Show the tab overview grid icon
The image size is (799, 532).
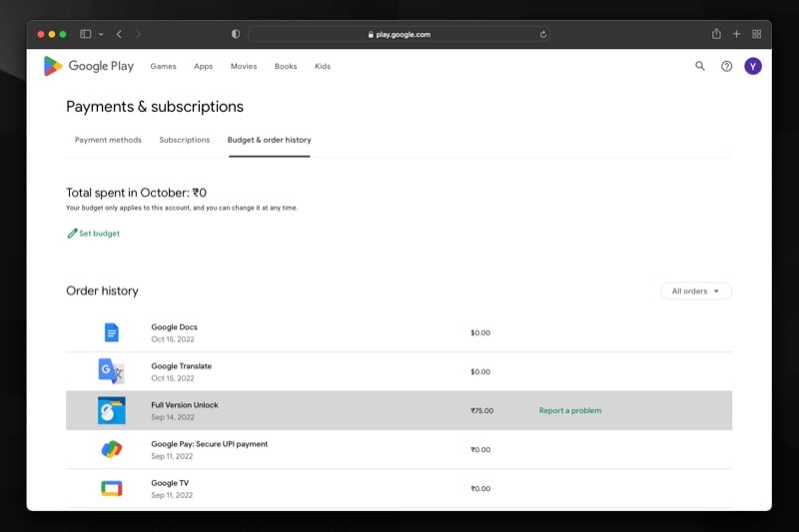pos(757,34)
